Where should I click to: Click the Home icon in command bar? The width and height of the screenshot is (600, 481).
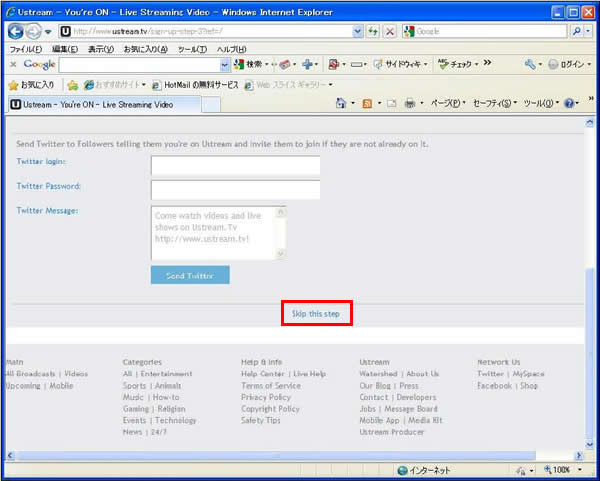[341, 103]
